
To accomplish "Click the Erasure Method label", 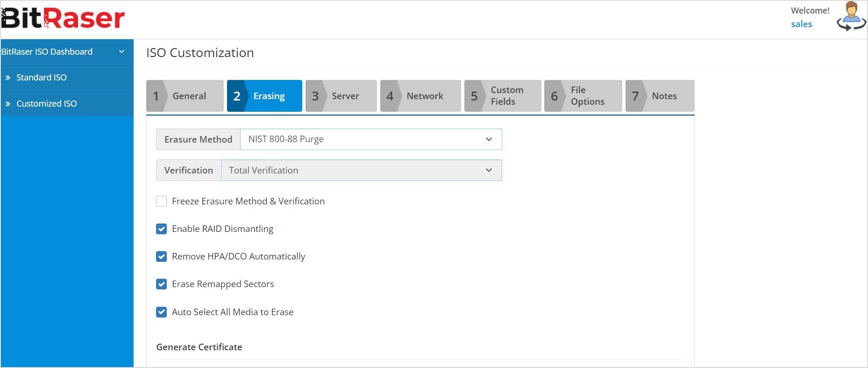I will point(198,139).
